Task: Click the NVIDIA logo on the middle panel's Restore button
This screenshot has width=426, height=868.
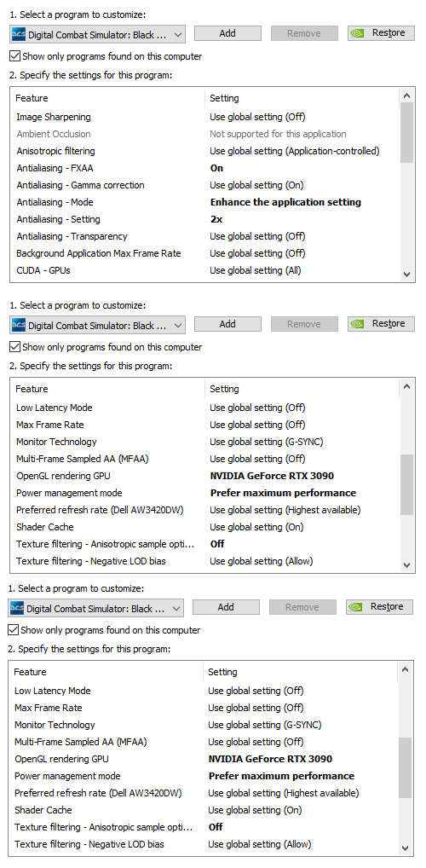Action: pyautogui.click(x=358, y=324)
